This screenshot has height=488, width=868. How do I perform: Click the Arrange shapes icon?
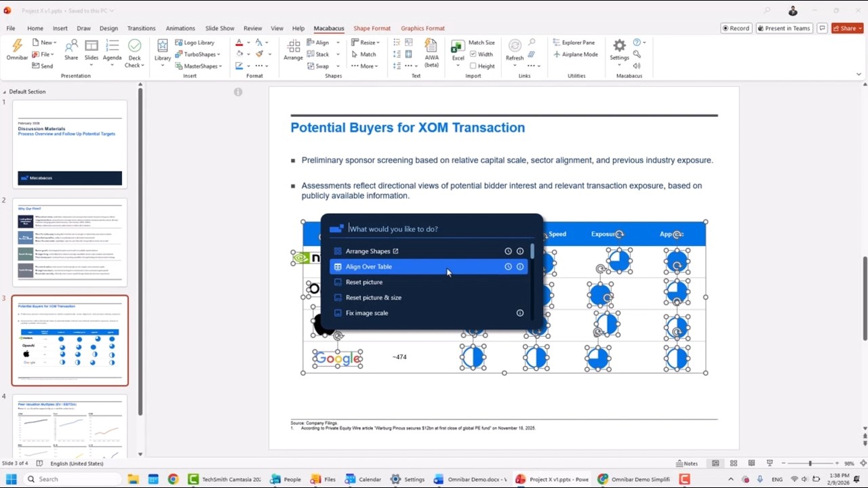293,49
